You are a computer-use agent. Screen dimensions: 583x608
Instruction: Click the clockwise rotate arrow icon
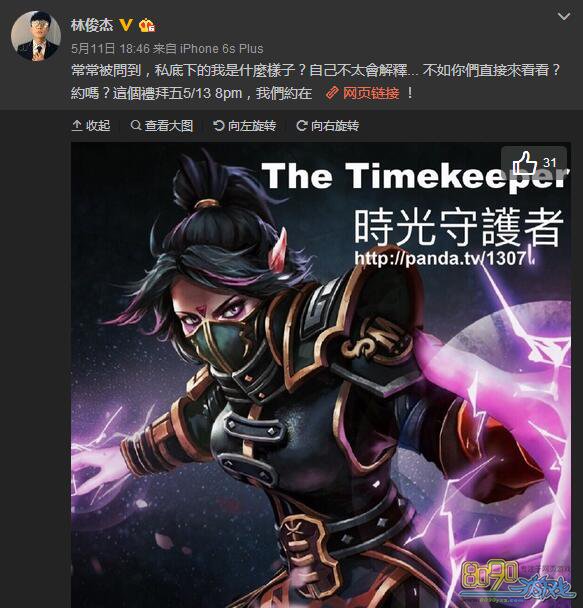point(302,125)
